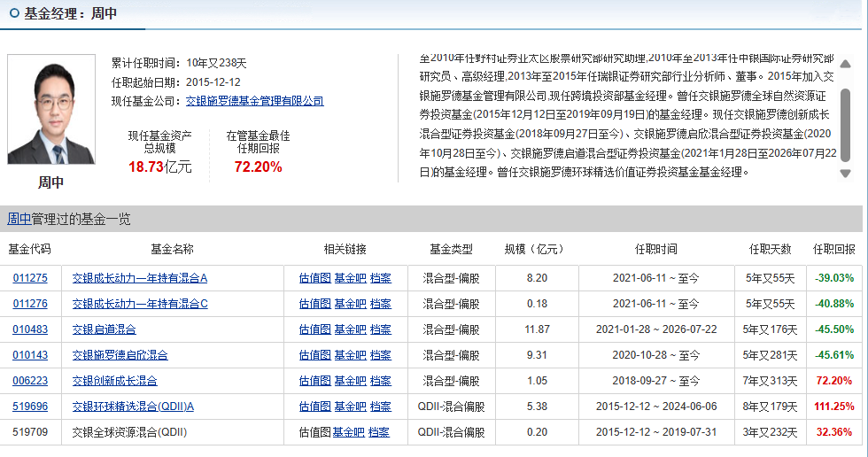Click the 周中 manager photo
868x457 pixels.
(x=51, y=109)
